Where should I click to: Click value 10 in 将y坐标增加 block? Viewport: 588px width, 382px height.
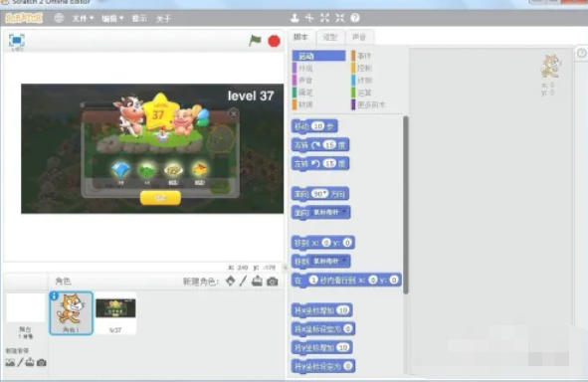[x=342, y=347]
